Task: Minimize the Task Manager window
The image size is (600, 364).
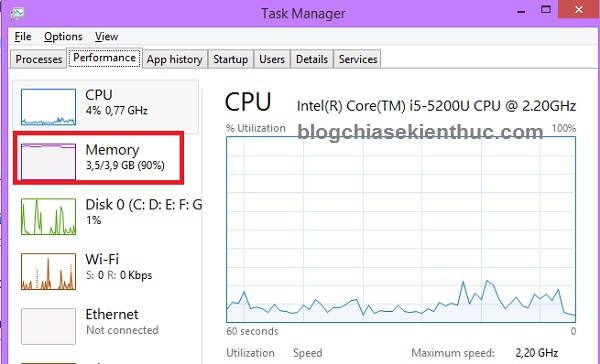Action: (x=521, y=11)
